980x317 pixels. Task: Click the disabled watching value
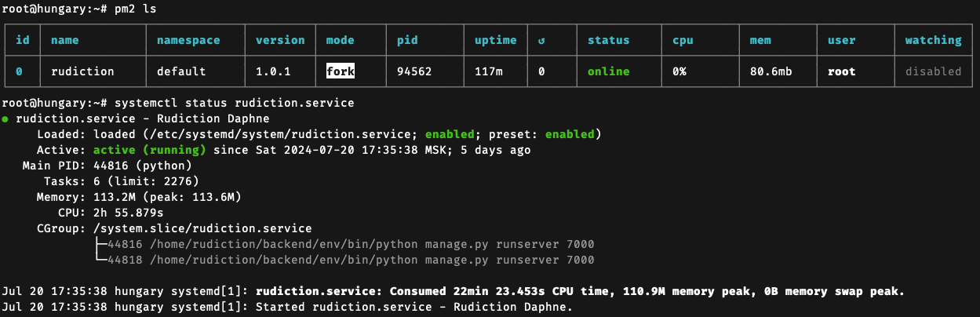tap(933, 71)
